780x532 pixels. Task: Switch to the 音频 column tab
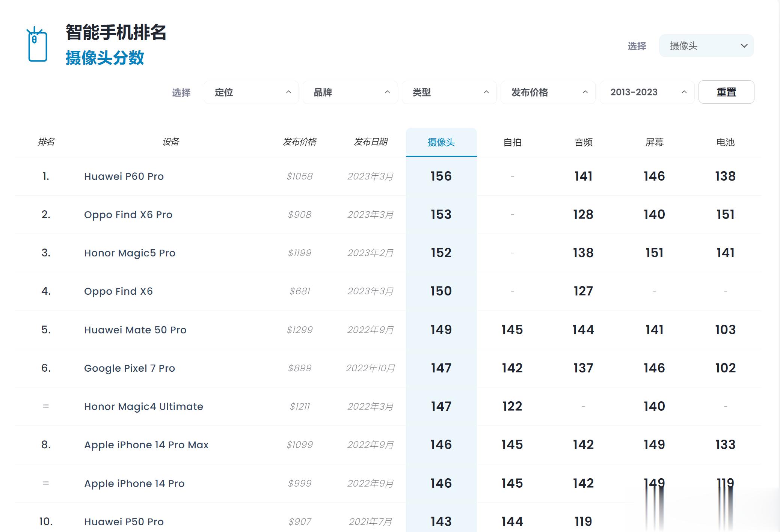(x=583, y=142)
